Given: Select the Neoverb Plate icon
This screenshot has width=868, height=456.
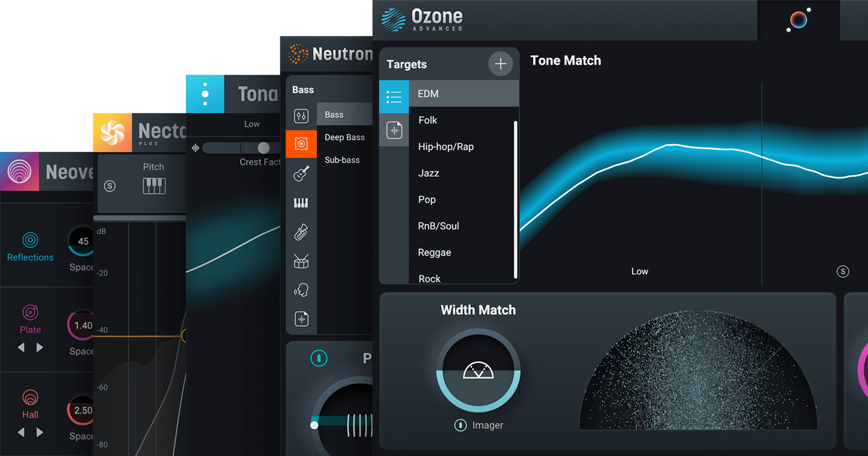Looking at the screenshot, I should point(30,312).
